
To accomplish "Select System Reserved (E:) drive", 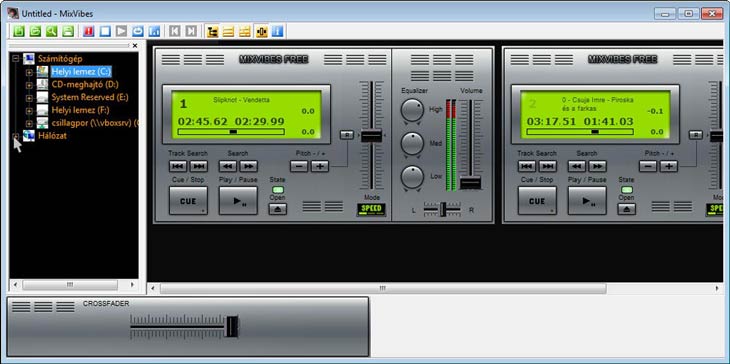I will point(90,97).
